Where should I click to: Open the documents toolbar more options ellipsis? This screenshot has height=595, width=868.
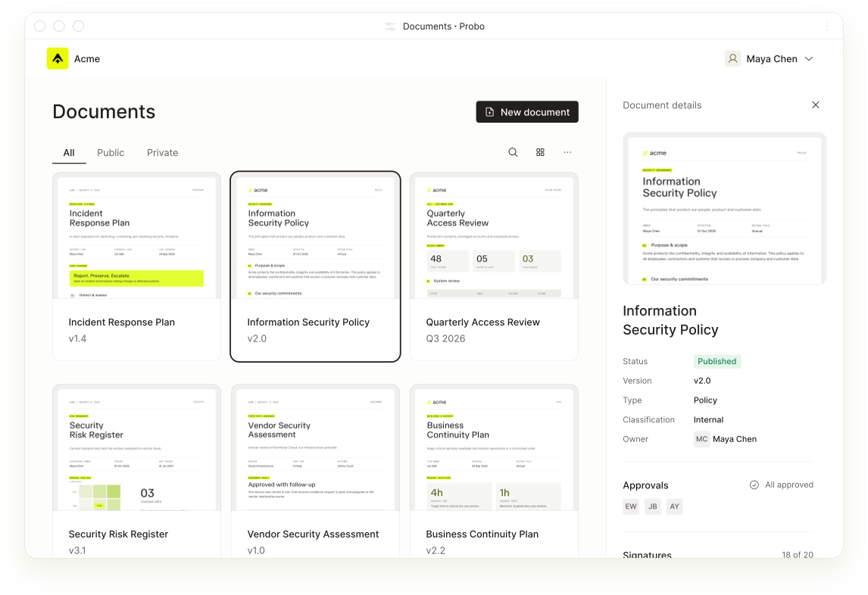[x=567, y=152]
